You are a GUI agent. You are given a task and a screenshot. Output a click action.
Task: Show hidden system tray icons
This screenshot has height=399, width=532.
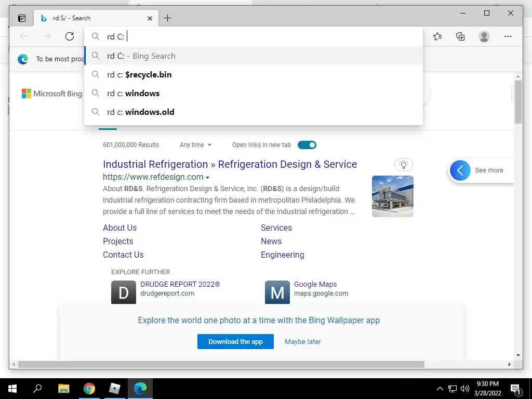(440, 389)
